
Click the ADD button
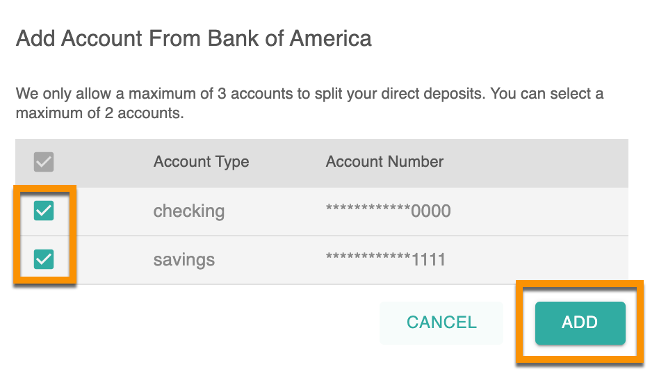point(580,323)
